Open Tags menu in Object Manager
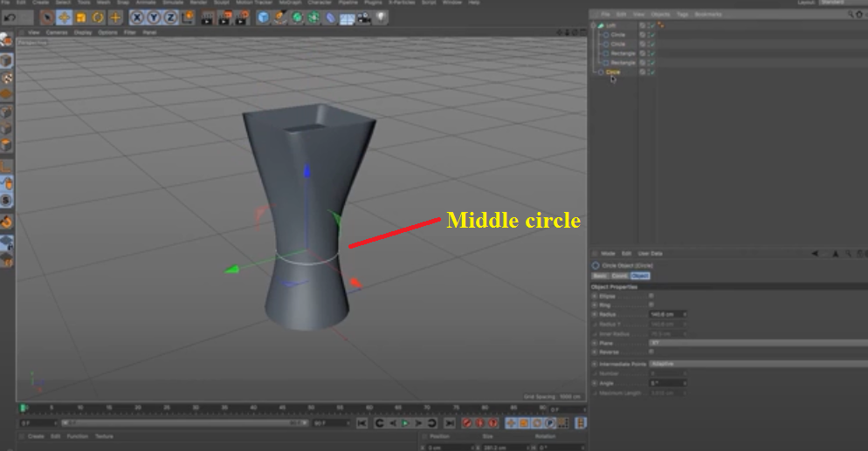 [682, 14]
